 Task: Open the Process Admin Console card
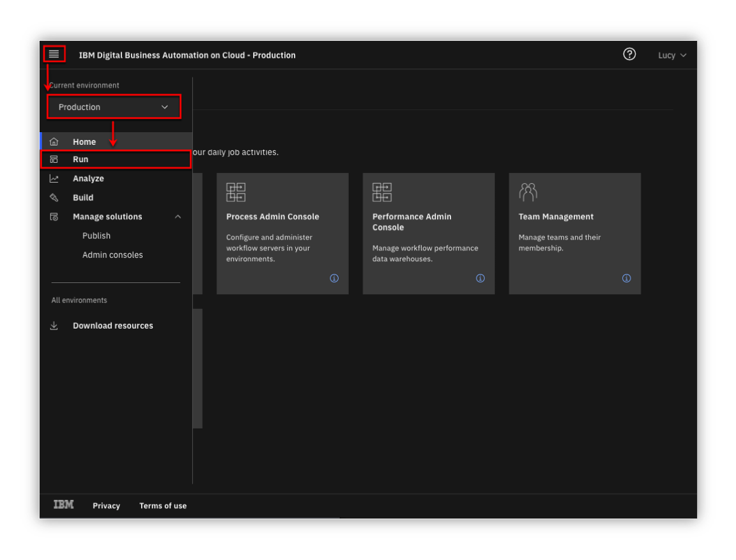pyautogui.click(x=282, y=234)
